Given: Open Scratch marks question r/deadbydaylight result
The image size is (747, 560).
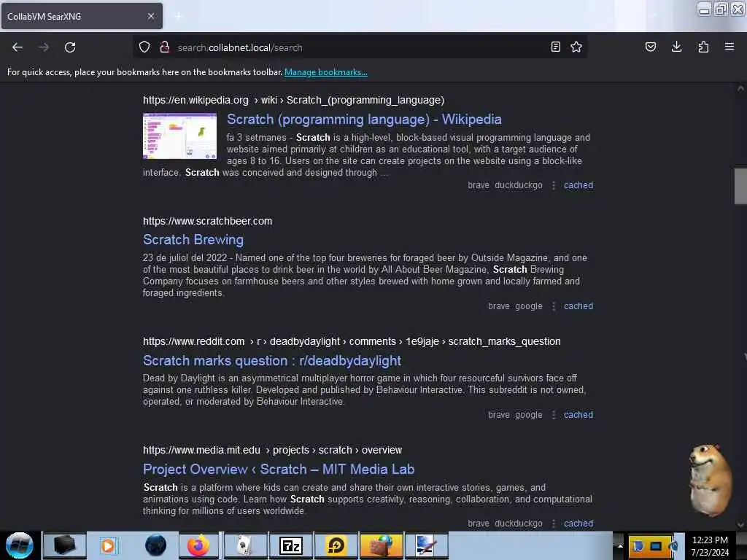Looking at the screenshot, I should tap(271, 360).
